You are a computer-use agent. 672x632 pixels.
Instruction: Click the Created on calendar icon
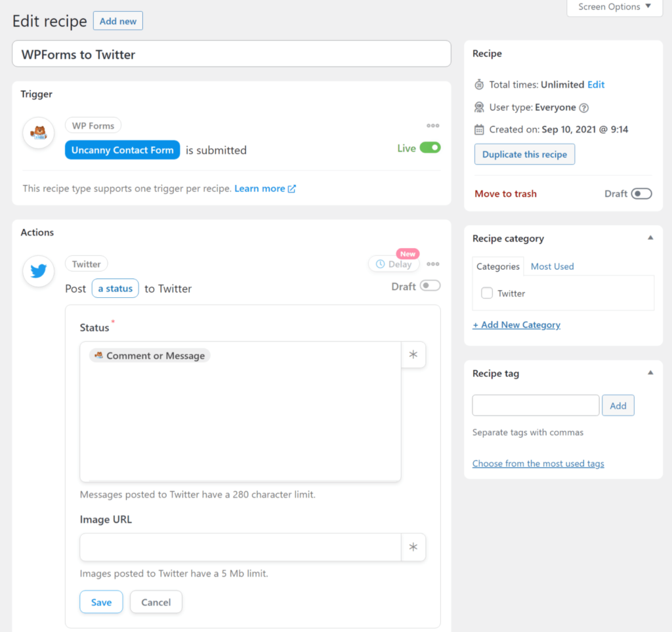click(479, 129)
